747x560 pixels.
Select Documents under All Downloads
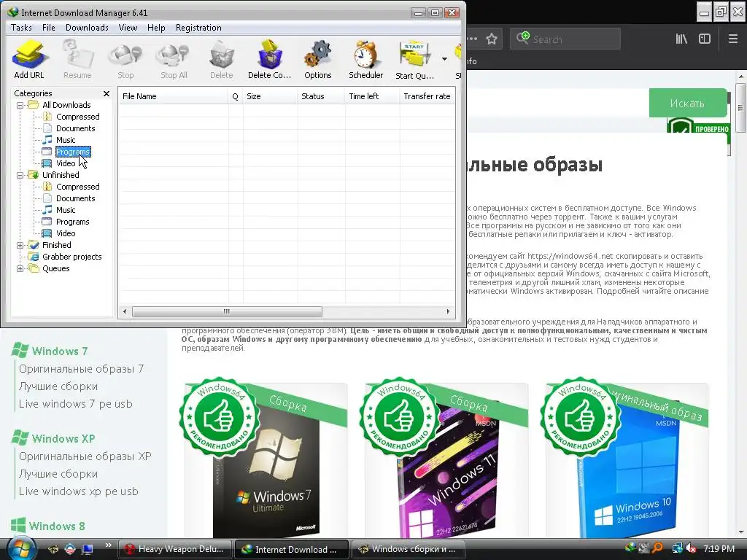[75, 128]
